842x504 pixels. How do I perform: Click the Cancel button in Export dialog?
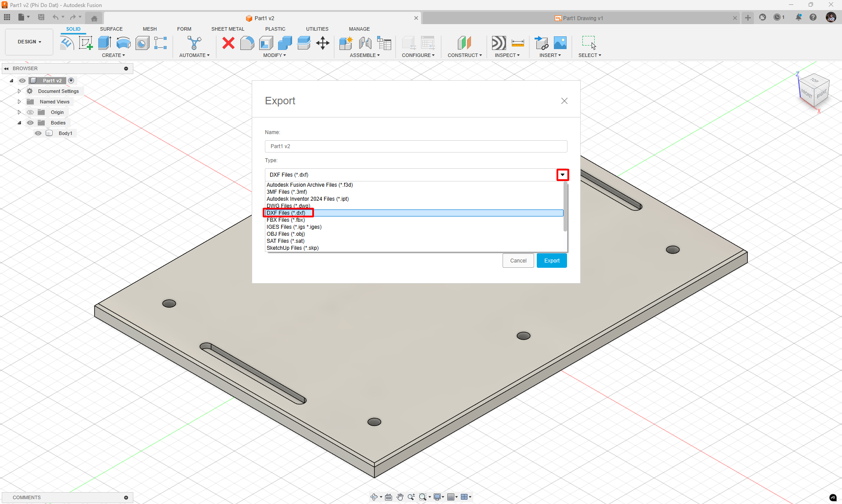tap(518, 261)
